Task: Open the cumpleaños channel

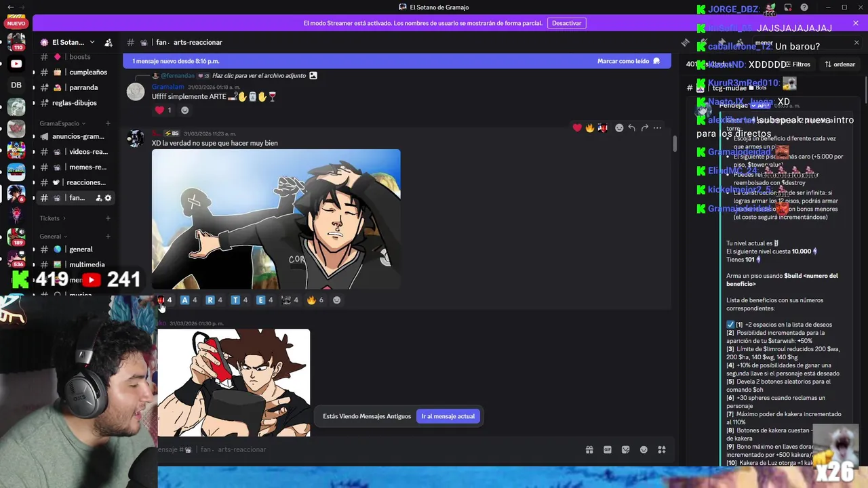Action: click(76, 72)
